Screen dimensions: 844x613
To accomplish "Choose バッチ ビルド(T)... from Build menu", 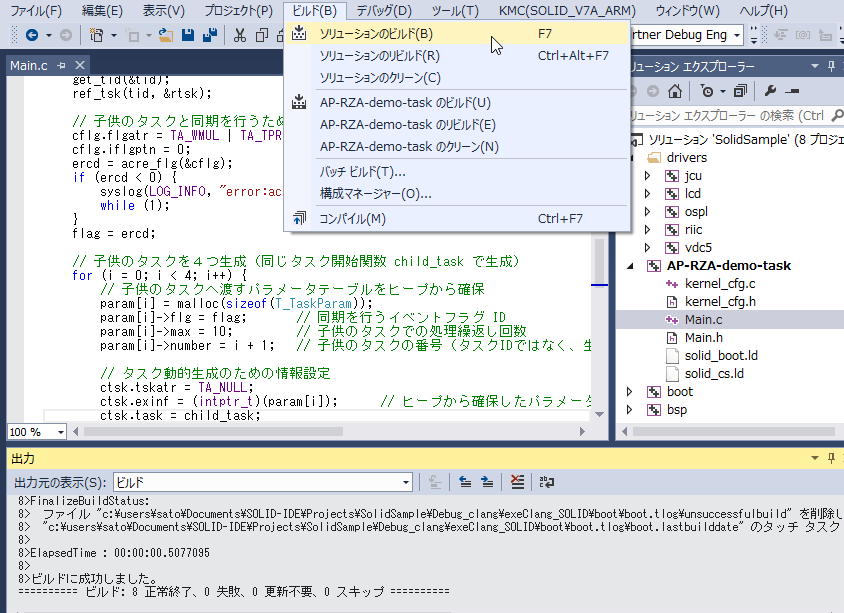I will (x=362, y=171).
